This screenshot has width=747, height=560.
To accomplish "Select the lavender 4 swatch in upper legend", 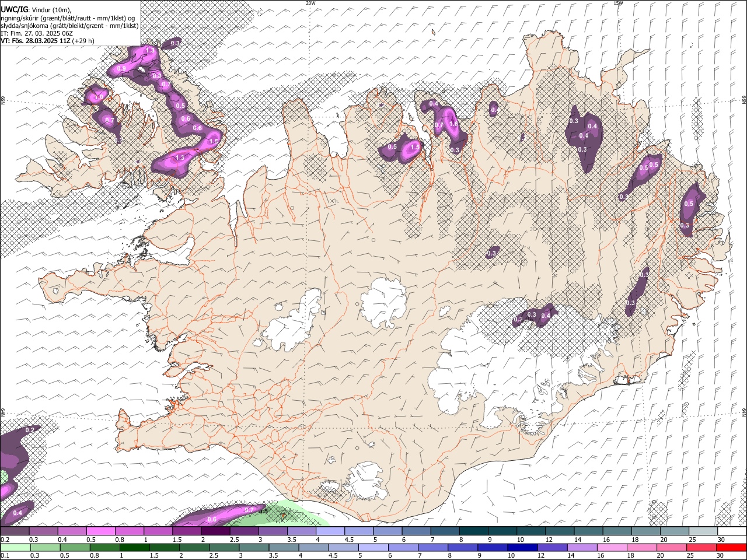I will 330,531.
